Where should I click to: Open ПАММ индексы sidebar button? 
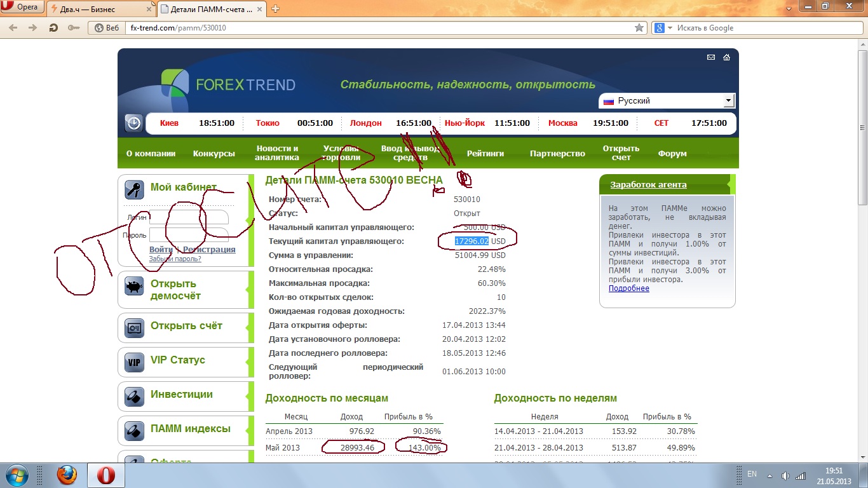click(x=186, y=431)
